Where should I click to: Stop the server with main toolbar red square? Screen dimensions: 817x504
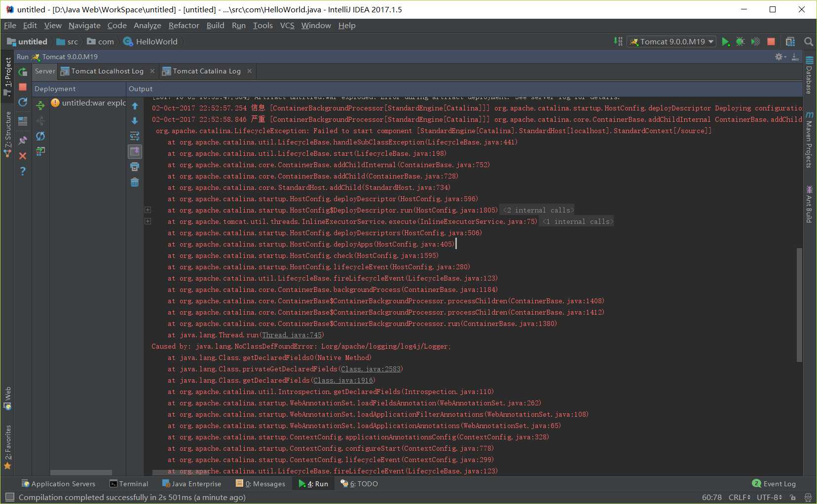pos(771,42)
